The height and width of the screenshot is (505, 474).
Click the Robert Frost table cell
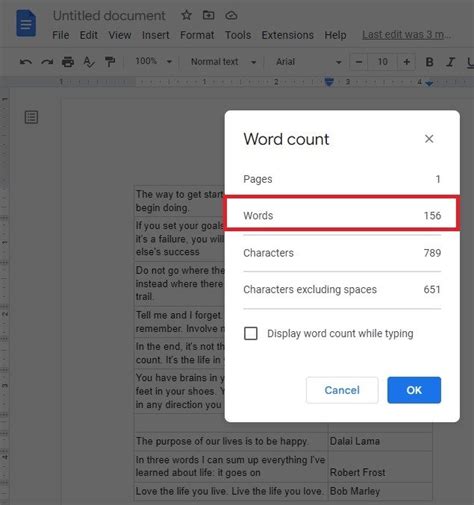click(380, 466)
